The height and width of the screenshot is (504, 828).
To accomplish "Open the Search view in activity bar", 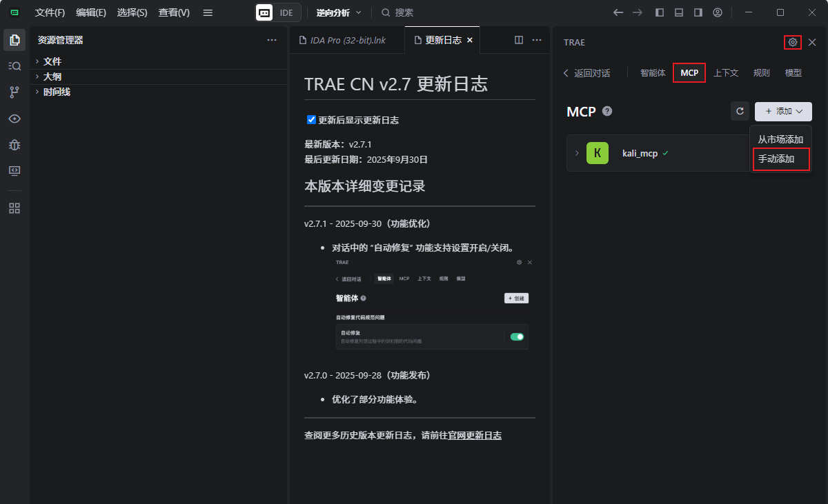I will [x=14, y=65].
